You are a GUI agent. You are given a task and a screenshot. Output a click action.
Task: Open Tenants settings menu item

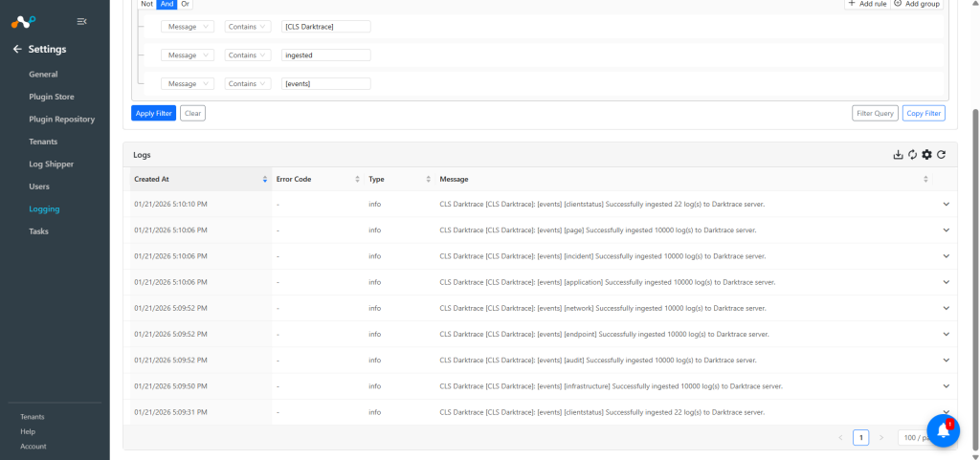click(x=43, y=142)
